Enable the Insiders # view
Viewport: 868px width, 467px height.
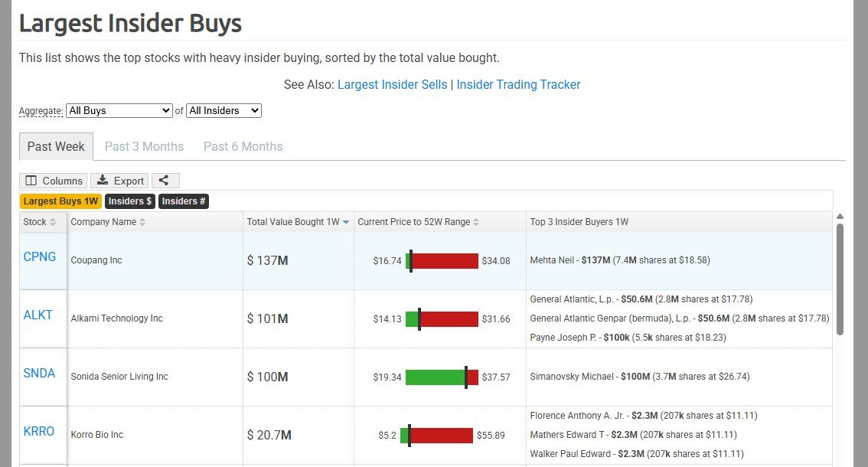click(x=183, y=201)
